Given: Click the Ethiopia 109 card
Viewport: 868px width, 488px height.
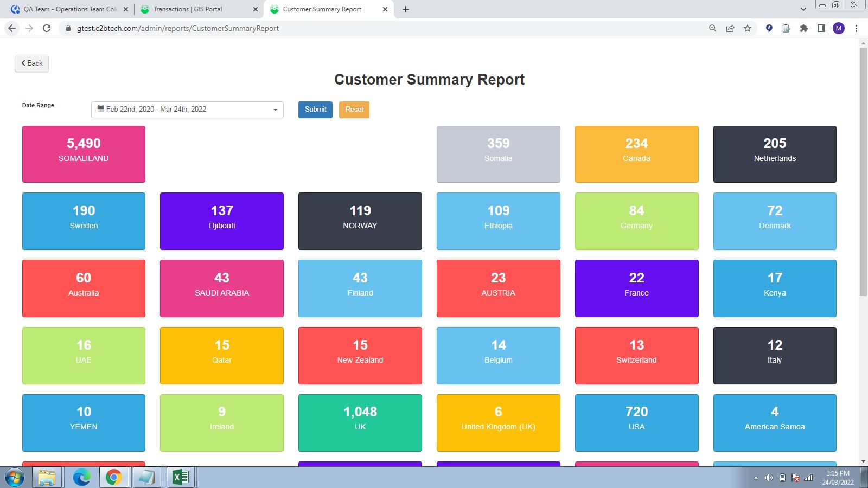Looking at the screenshot, I should [x=498, y=221].
